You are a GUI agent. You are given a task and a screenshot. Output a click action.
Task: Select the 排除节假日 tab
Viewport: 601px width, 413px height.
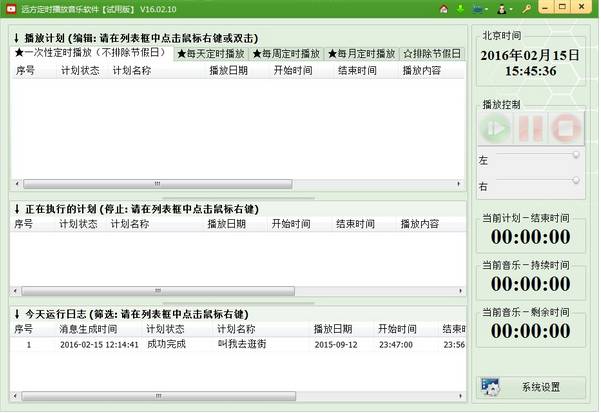click(433, 53)
